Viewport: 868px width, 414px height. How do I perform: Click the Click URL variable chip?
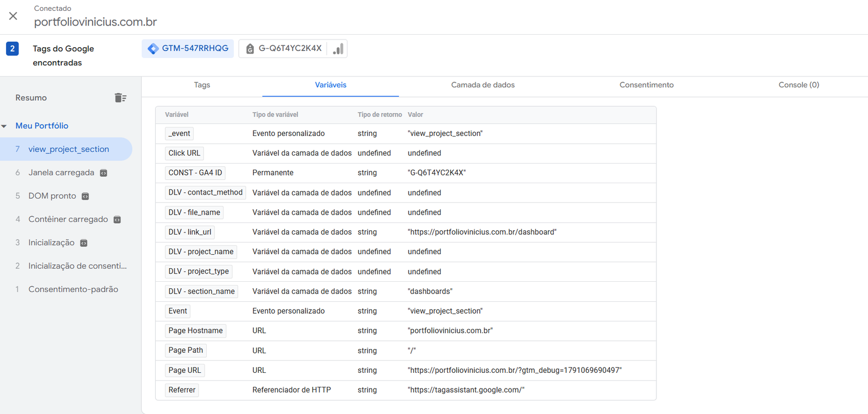click(x=184, y=153)
